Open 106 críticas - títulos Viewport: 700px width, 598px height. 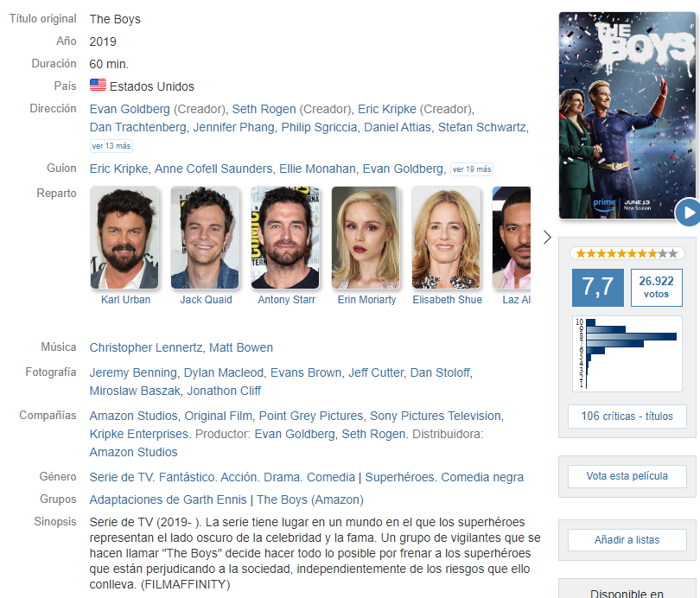click(x=627, y=417)
